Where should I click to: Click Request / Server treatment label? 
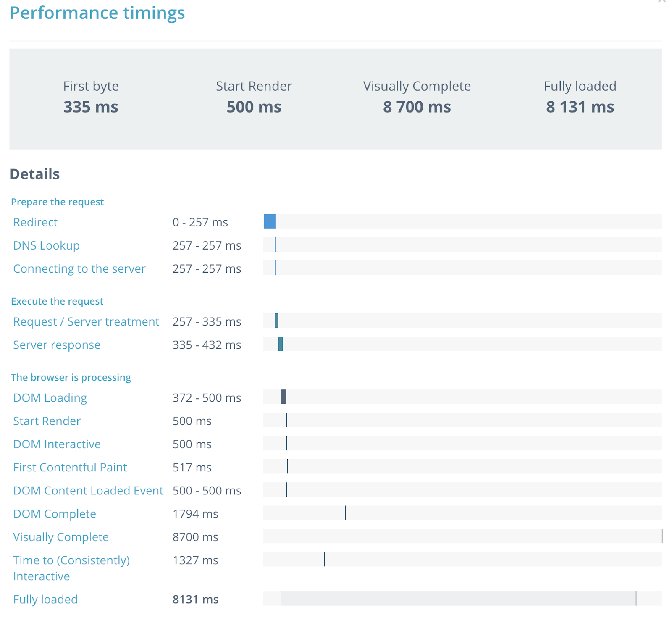(86, 322)
